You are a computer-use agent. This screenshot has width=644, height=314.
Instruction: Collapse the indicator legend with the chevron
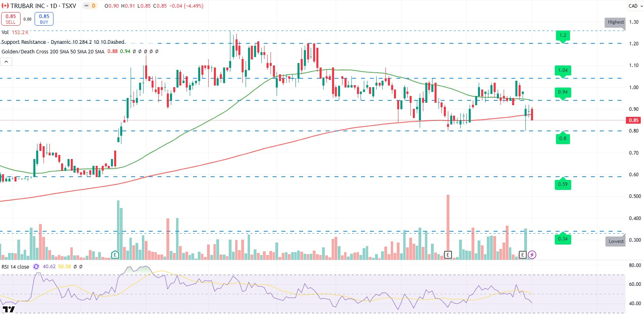(6, 61)
